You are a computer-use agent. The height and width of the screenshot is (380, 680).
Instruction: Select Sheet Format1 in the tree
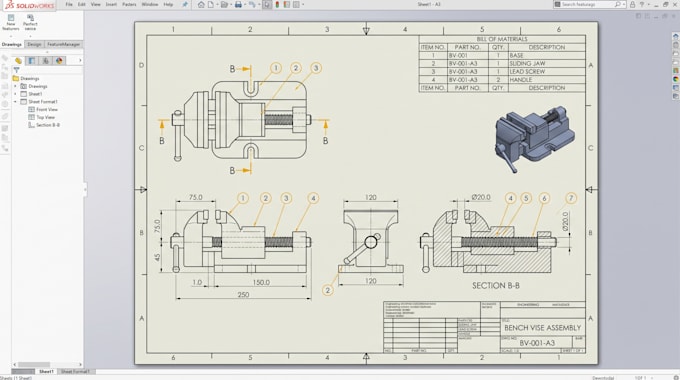[39, 102]
